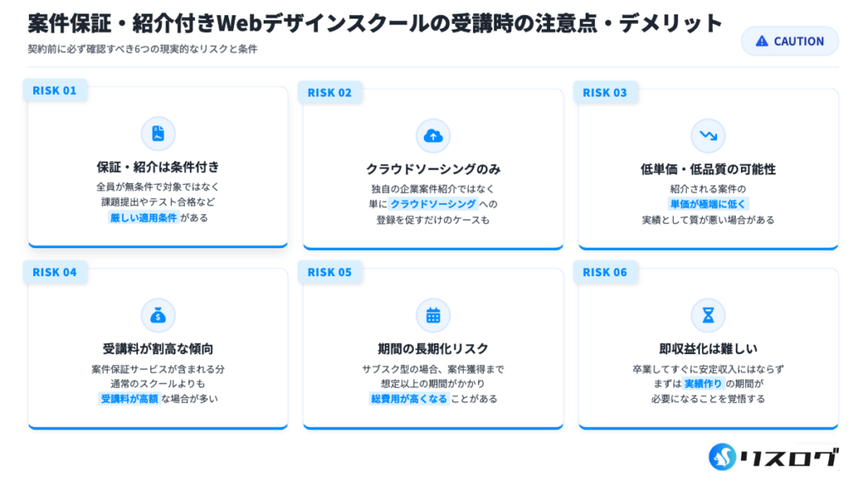The width and height of the screenshot is (868, 481).
Task: Select the RISK 02 label tab
Action: (x=330, y=92)
